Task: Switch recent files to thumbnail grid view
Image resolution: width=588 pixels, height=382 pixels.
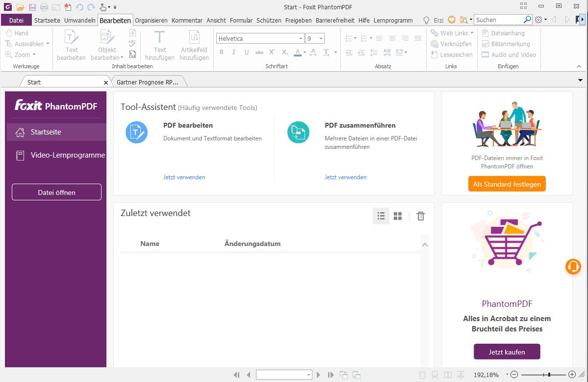Action: [398, 216]
